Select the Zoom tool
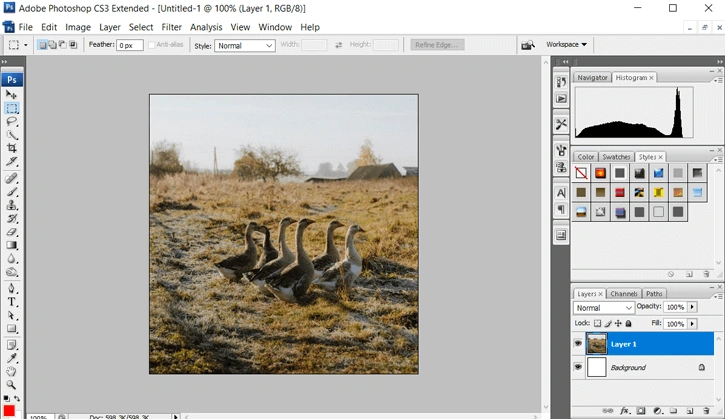Screen dimensions: 725x419 tap(12, 385)
